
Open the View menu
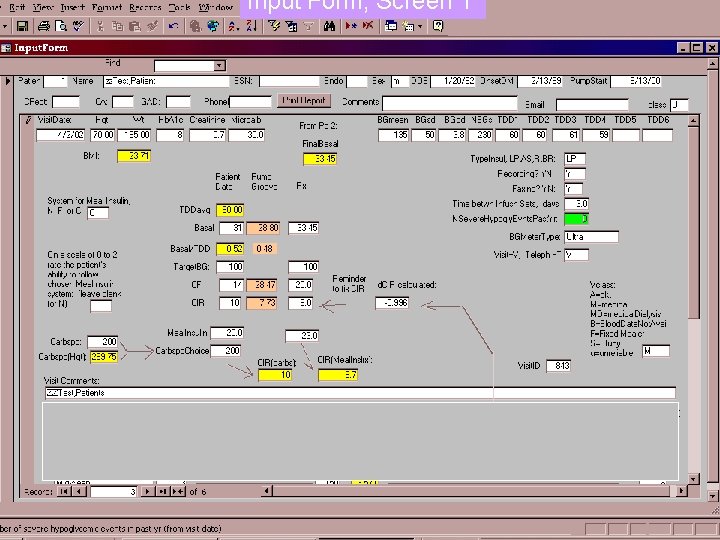[x=43, y=7]
